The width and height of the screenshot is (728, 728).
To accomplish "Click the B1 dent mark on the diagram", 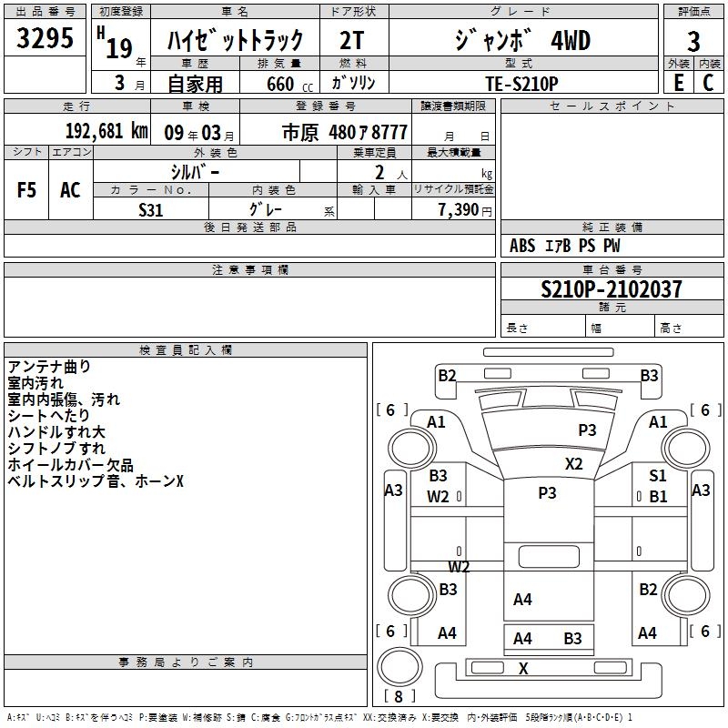I will click(658, 497).
